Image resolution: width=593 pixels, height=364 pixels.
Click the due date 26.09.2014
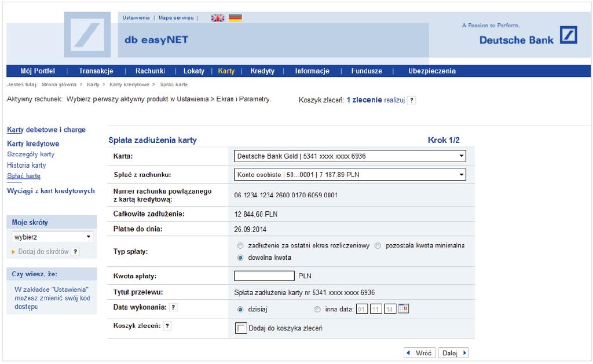(x=250, y=229)
